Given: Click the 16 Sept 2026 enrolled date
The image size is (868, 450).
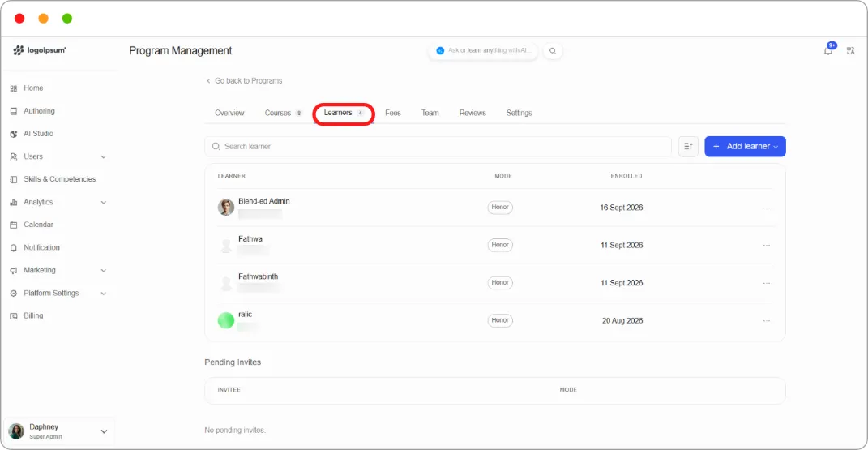Looking at the screenshot, I should pyautogui.click(x=622, y=208).
